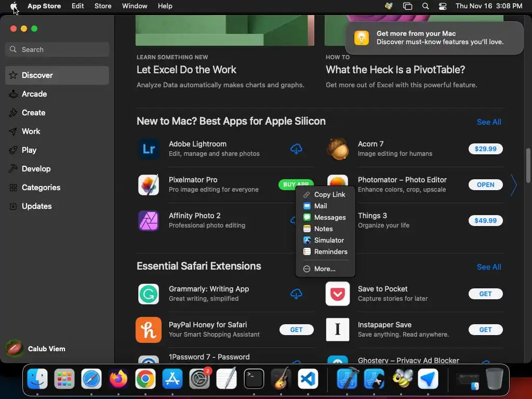Screen dimensions: 532x399
Task: Launch Safari from the Dock
Action: [x=91, y=379]
